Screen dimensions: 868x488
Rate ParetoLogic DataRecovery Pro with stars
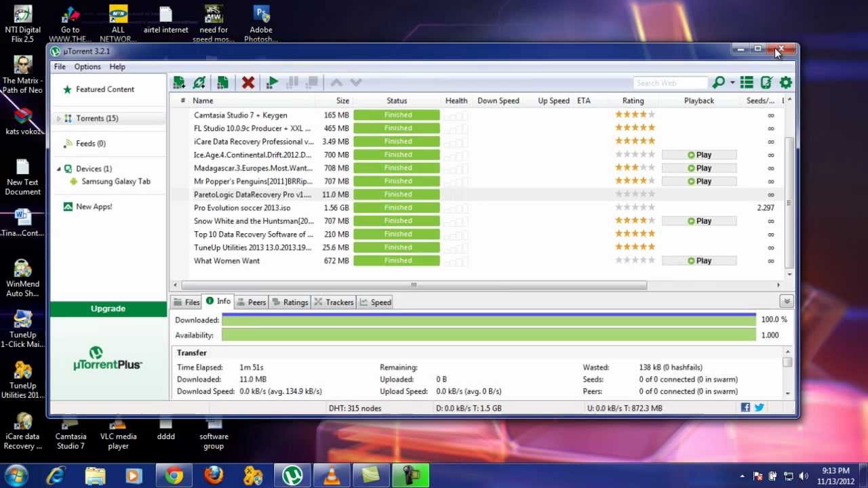(635, 195)
